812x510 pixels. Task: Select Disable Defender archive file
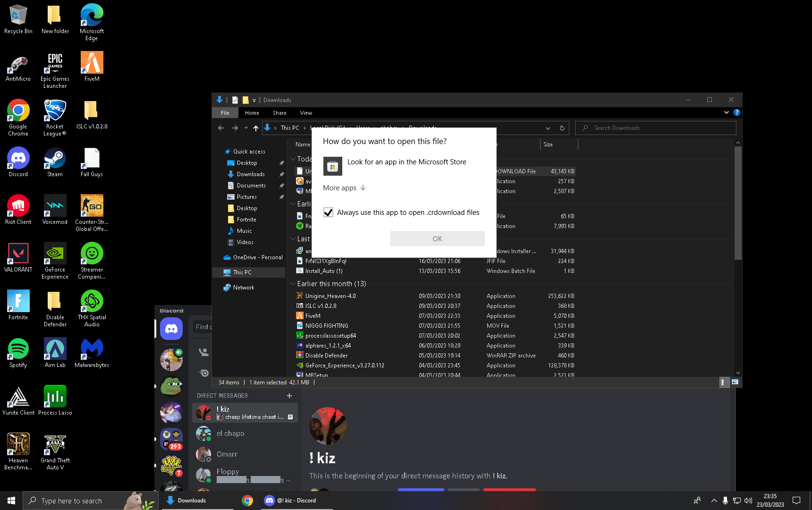point(326,356)
